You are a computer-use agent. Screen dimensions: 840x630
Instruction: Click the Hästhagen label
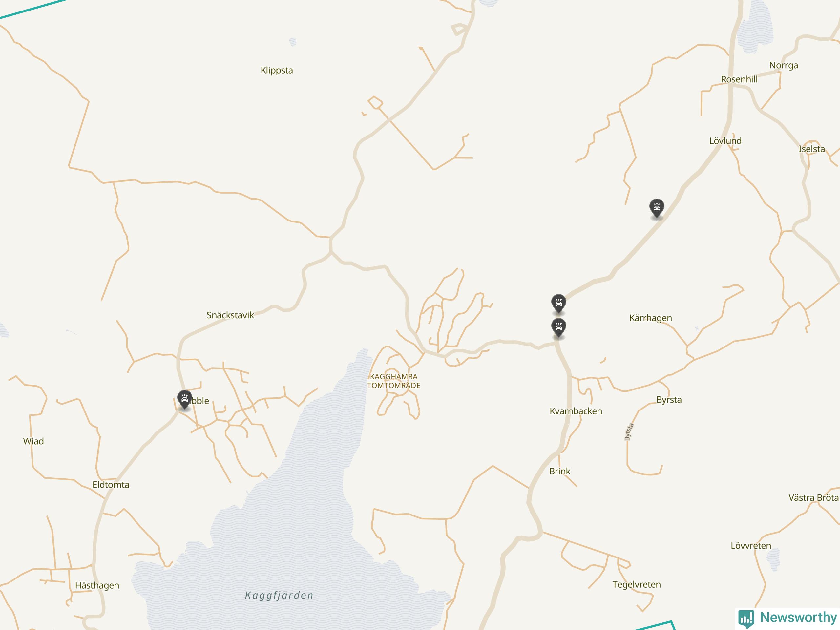(x=97, y=586)
